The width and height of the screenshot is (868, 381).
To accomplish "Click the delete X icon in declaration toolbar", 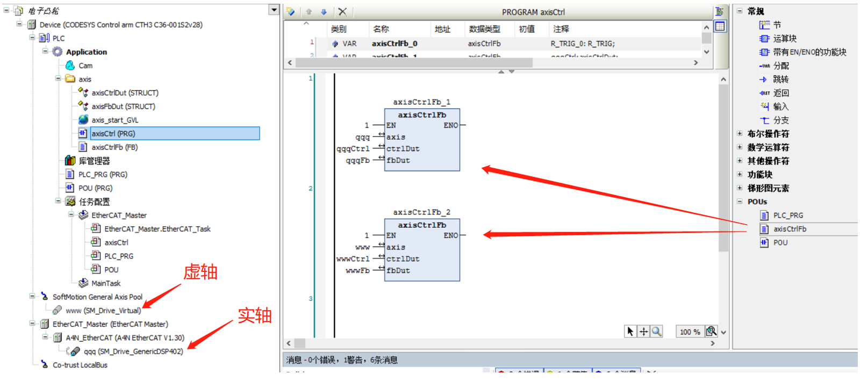I will tap(342, 12).
